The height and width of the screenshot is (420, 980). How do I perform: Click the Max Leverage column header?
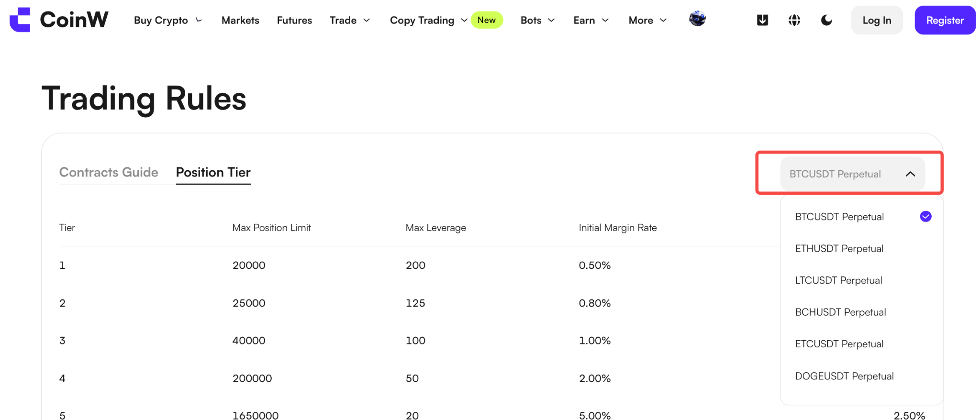tap(435, 228)
